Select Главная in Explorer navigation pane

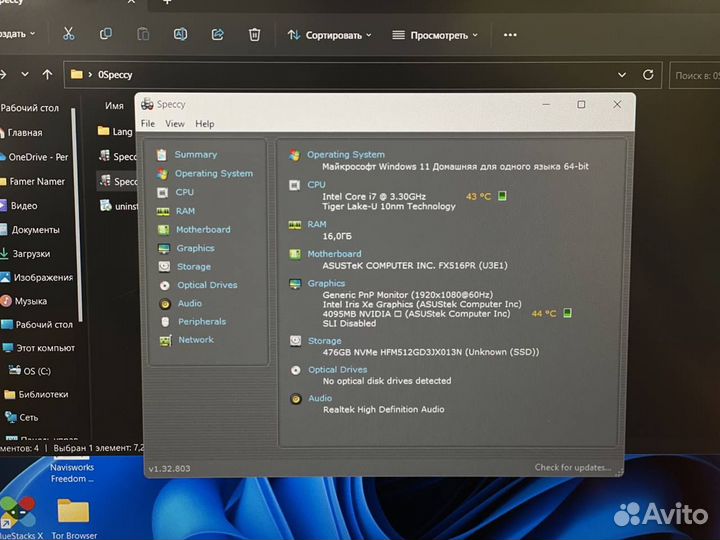coord(25,133)
